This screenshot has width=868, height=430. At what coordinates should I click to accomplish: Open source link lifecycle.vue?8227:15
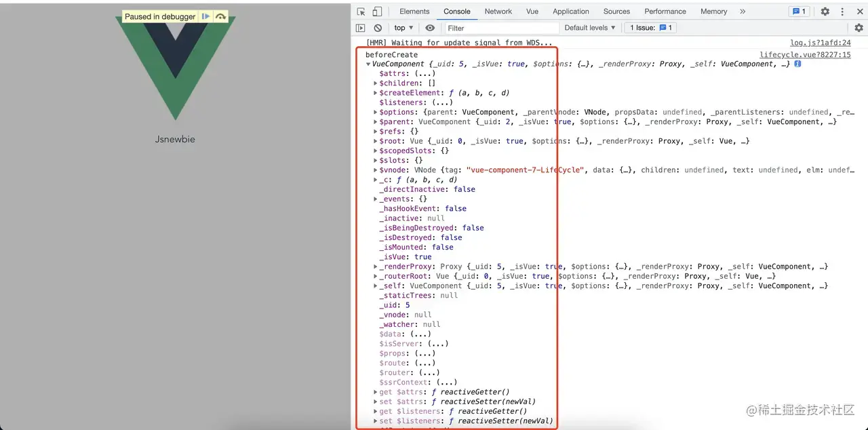coord(805,55)
